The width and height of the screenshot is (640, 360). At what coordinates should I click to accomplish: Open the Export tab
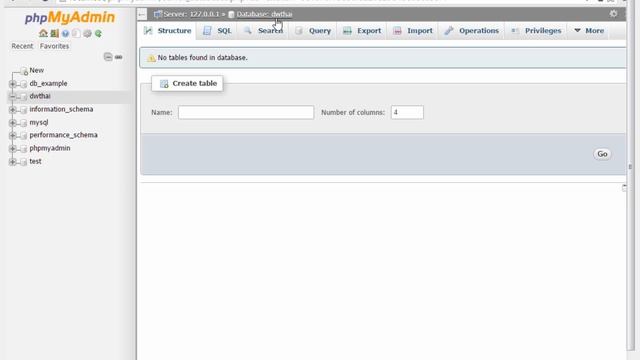point(362,31)
